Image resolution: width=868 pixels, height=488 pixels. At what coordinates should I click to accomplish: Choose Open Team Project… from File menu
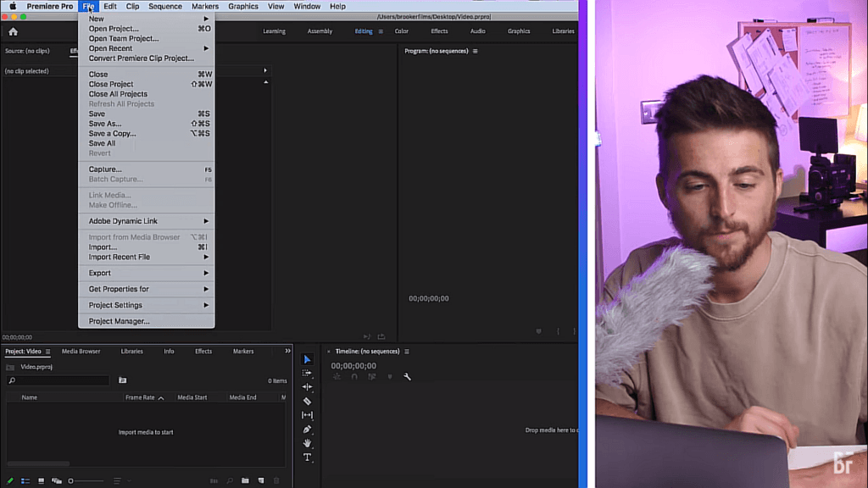pos(146,39)
